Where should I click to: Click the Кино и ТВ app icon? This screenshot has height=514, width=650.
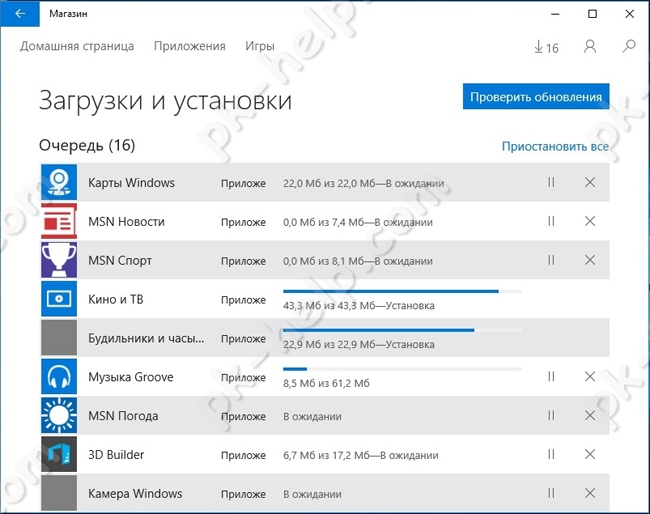coord(59,299)
